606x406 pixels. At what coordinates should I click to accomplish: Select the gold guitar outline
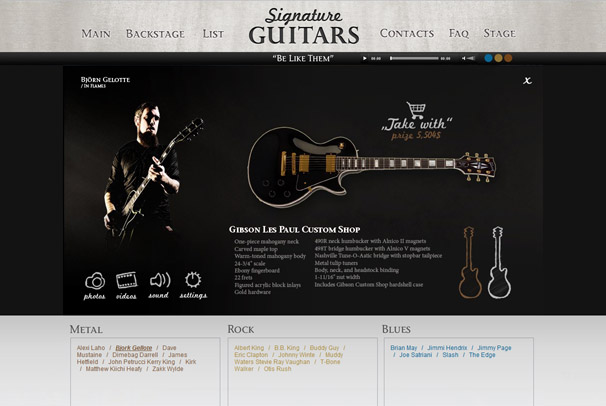(470, 263)
